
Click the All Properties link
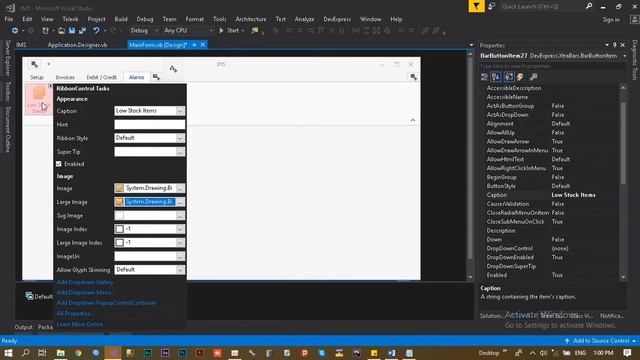pos(75,313)
